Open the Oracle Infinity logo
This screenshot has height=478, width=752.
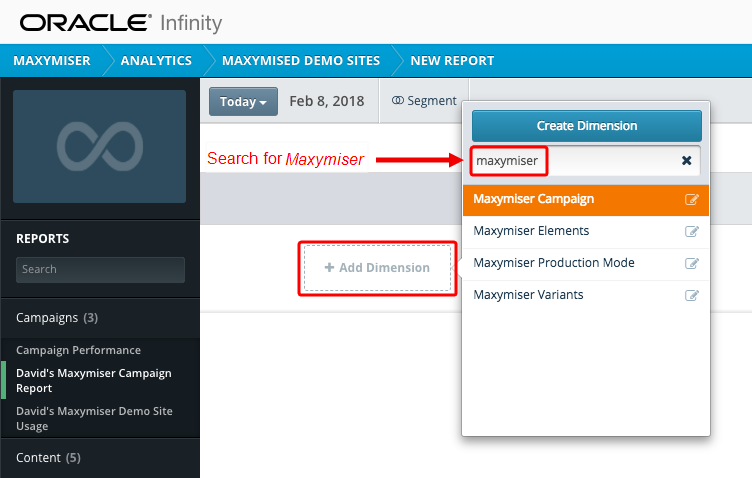121,23
